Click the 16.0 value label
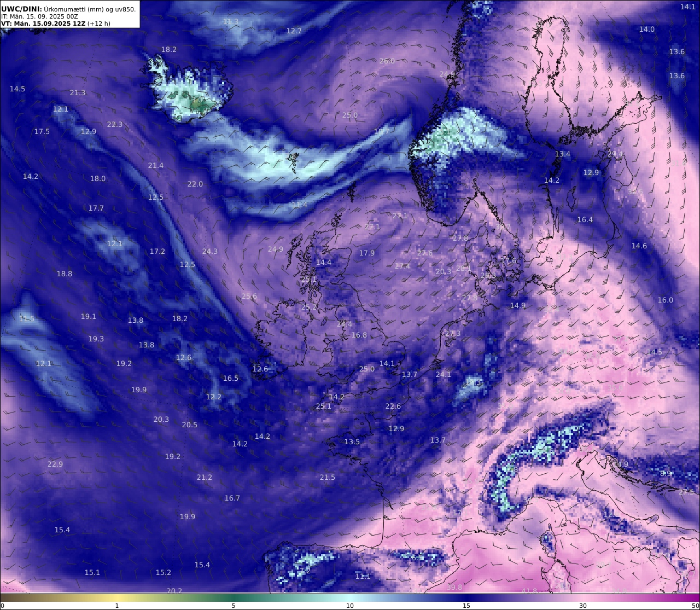The image size is (700, 610). coord(666,300)
